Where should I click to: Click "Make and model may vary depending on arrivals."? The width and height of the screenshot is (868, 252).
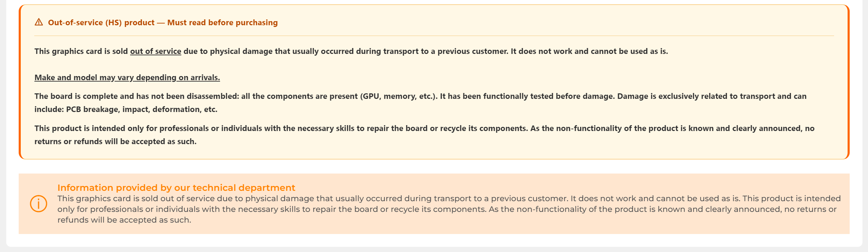pos(127,77)
